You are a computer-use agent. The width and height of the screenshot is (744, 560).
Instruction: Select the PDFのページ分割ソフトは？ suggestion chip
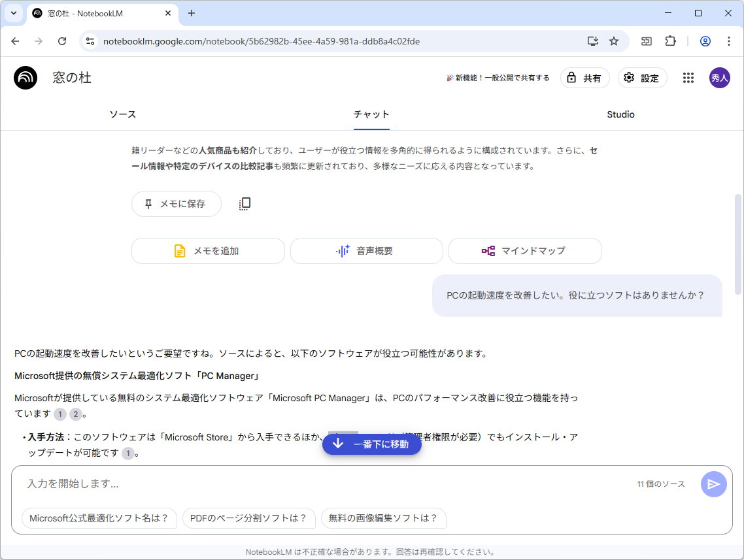point(248,518)
